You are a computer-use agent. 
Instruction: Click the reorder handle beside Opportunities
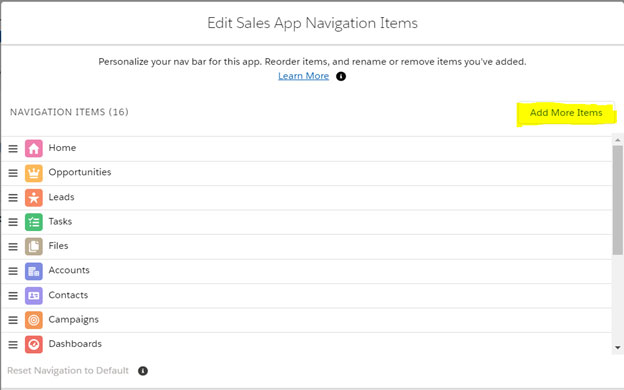pos(13,173)
